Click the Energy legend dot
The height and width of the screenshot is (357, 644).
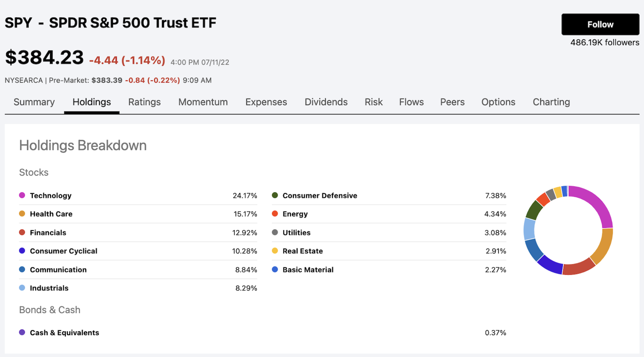pos(275,214)
